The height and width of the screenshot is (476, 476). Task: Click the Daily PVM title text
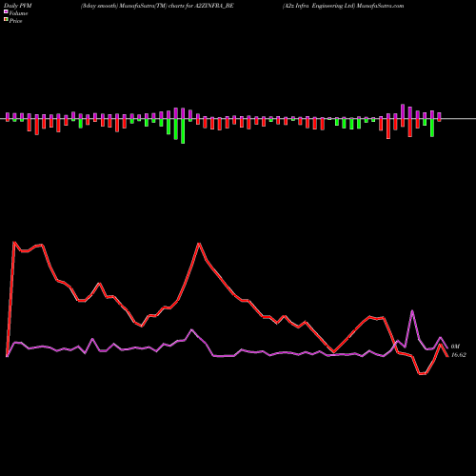pyautogui.click(x=18, y=6)
